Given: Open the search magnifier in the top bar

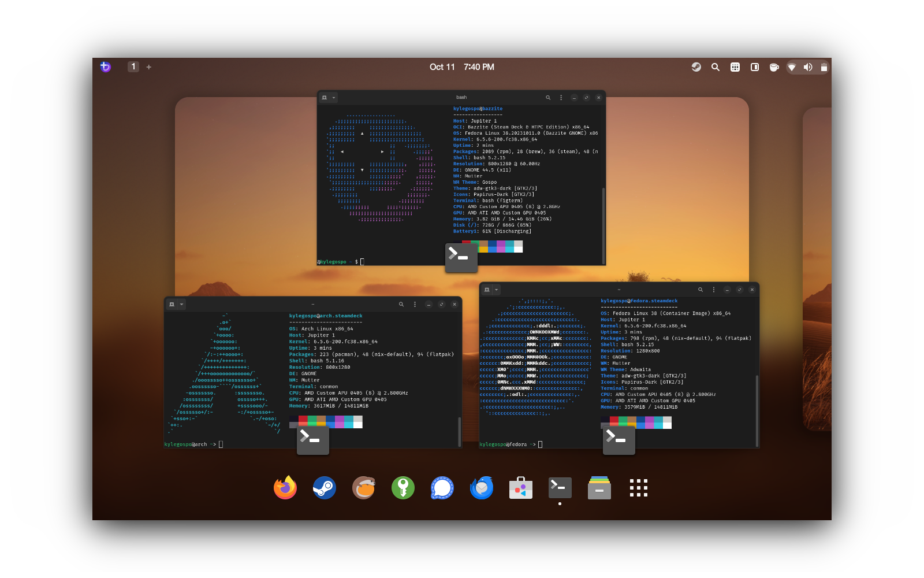Looking at the screenshot, I should 716,67.
